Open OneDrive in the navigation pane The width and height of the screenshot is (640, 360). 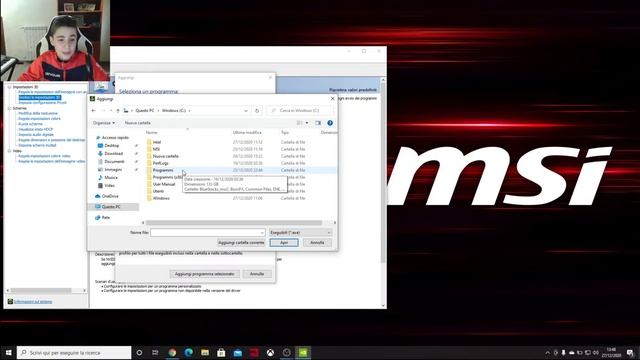click(110, 196)
